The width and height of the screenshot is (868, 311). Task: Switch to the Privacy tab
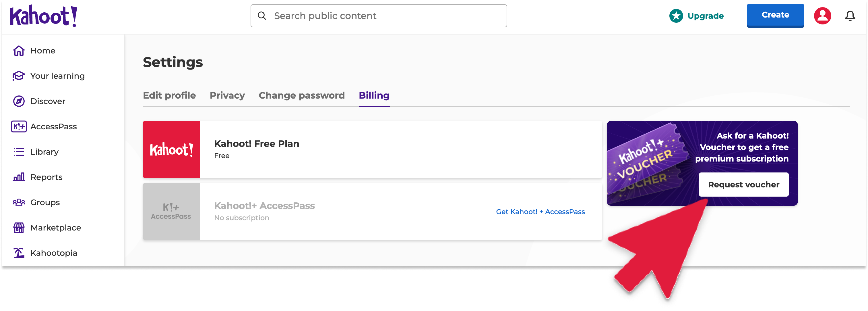pos(227,95)
